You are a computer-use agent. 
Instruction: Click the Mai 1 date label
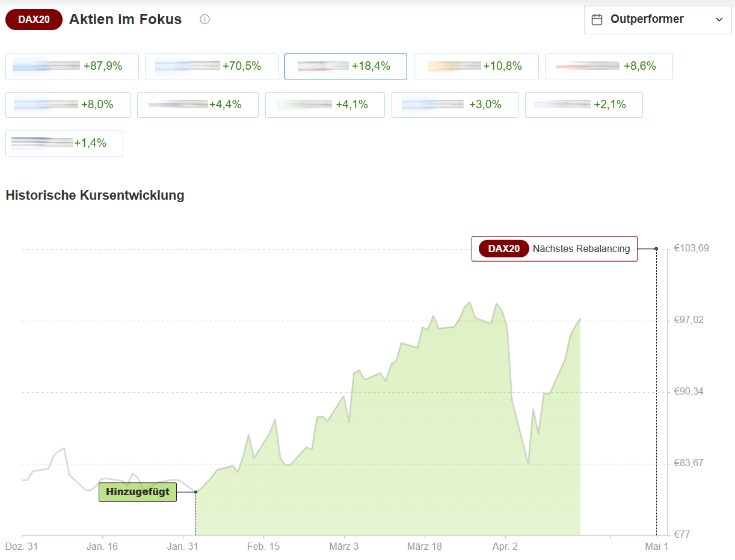[656, 547]
